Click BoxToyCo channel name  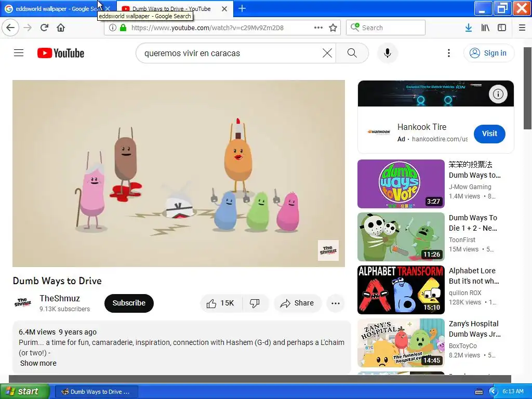click(x=463, y=345)
